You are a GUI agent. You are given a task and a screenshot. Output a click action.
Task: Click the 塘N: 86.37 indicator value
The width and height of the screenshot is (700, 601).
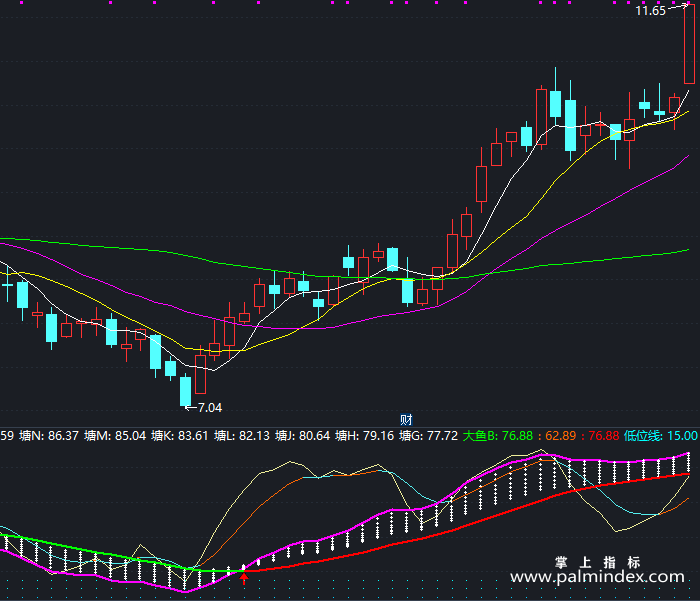point(49,436)
